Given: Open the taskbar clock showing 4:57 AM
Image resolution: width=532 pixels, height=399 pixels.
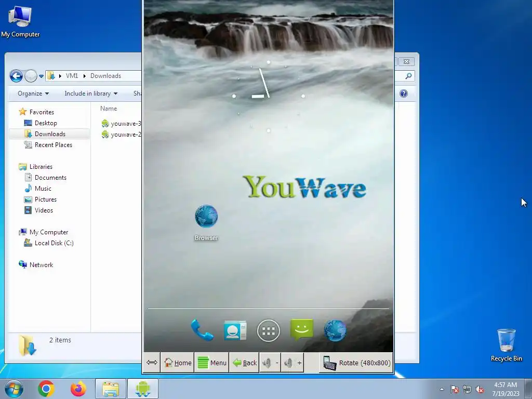Looking at the screenshot, I should pos(506,389).
